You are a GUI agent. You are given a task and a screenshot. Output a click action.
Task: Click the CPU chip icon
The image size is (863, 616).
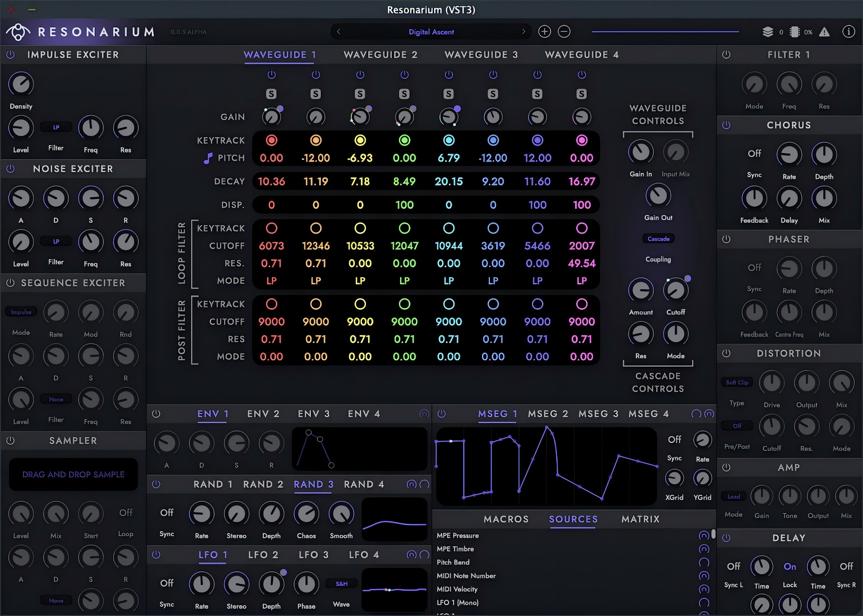pos(794,32)
